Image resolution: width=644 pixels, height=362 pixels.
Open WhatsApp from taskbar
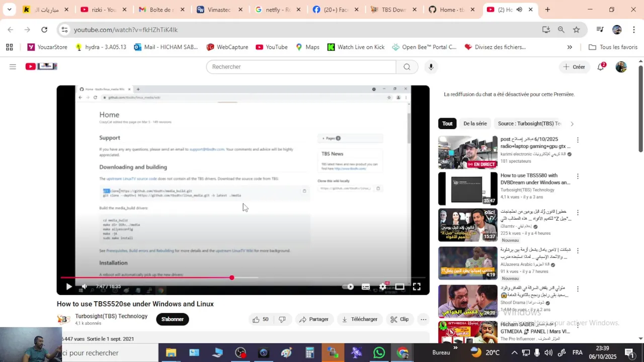pyautogui.click(x=379, y=353)
